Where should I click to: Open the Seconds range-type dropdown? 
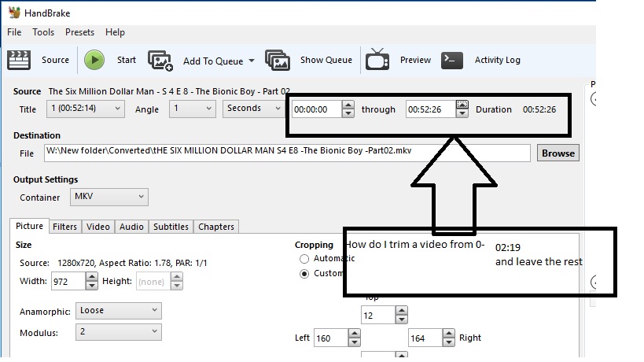253,109
